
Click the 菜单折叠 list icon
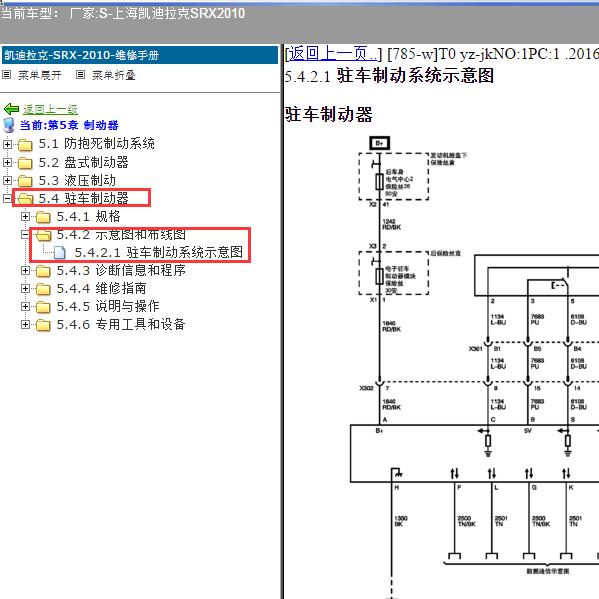(x=80, y=74)
